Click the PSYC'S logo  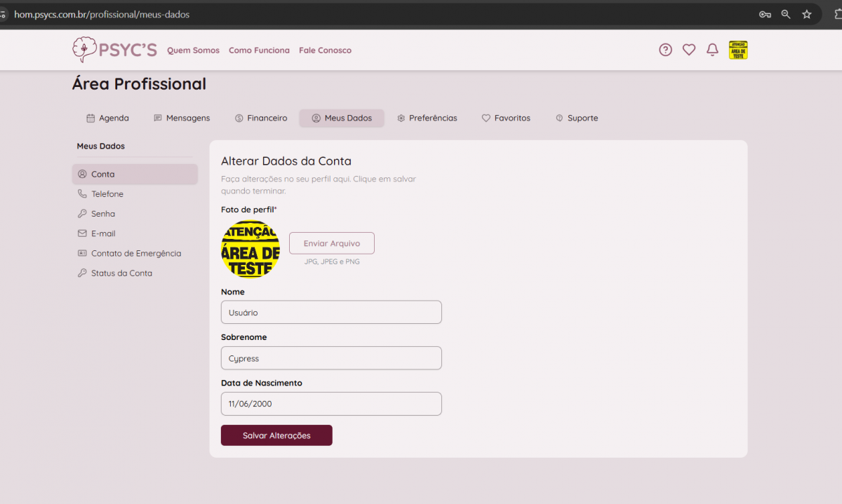point(114,50)
